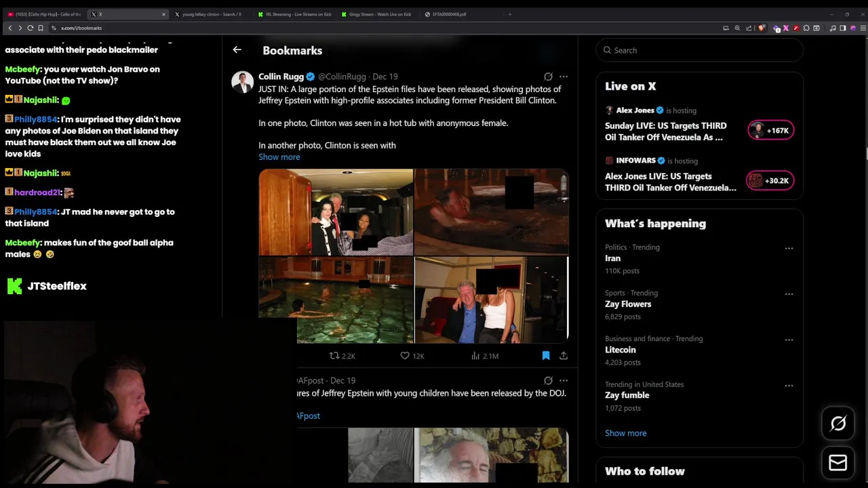Open Collin Rugg profile avatar
This screenshot has width=868, height=488.
pos(242,81)
